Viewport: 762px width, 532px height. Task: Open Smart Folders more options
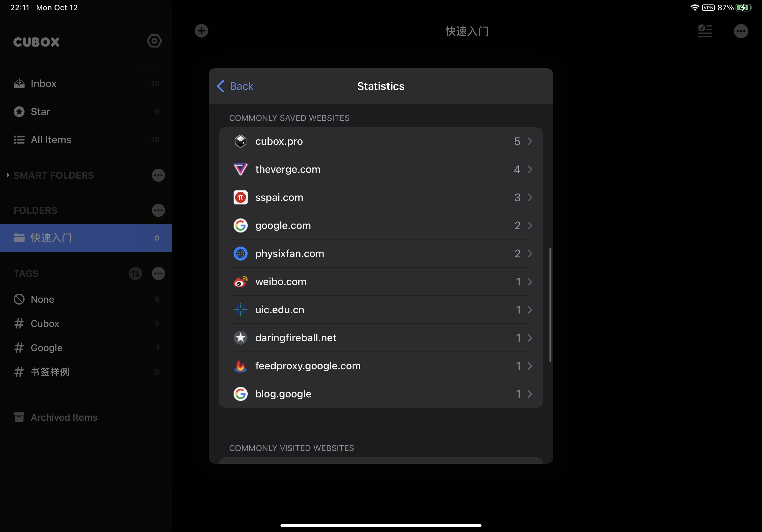[x=158, y=175]
